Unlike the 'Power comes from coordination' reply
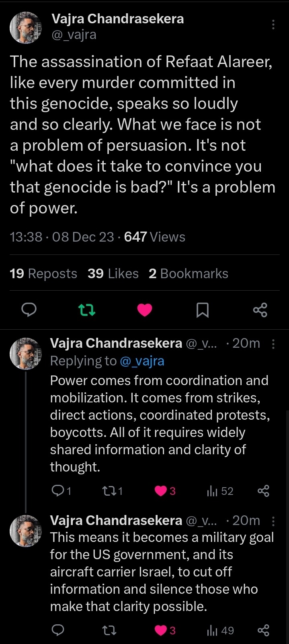The width and height of the screenshot is (289, 644). pos(161,491)
